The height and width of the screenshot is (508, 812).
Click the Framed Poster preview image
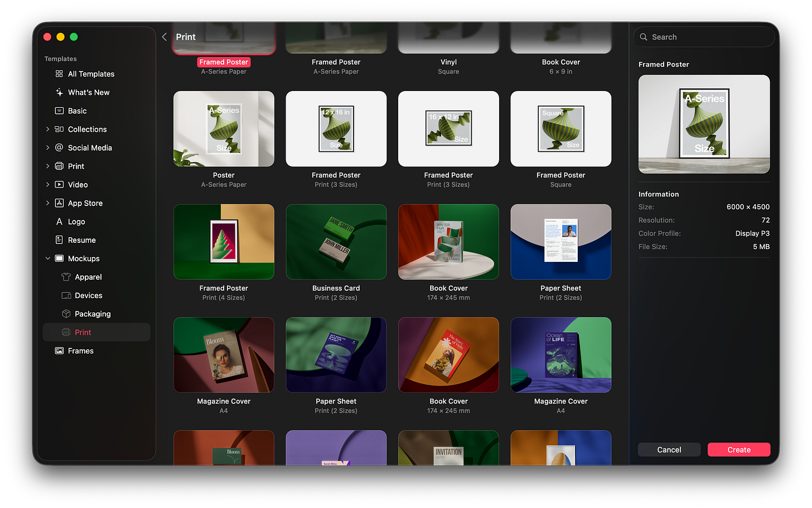click(704, 124)
